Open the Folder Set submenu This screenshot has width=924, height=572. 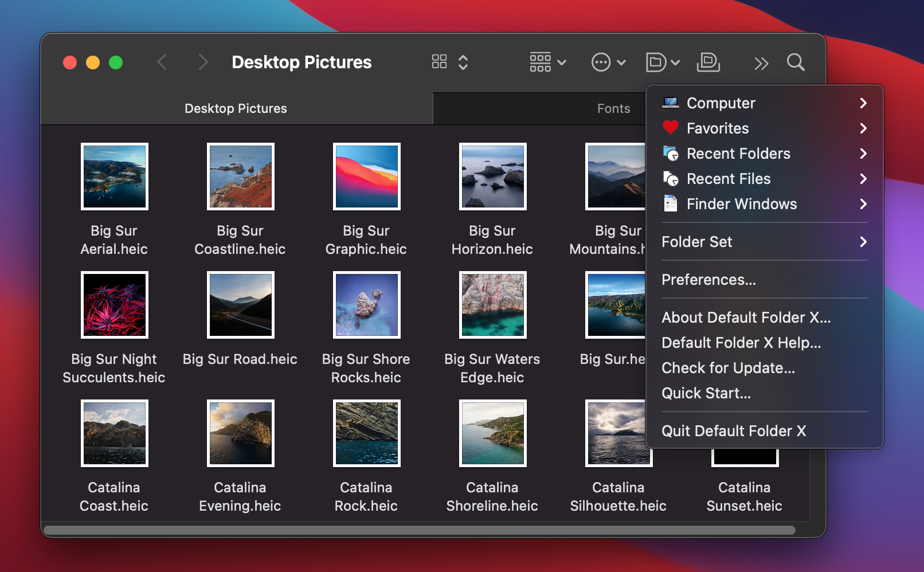click(765, 242)
